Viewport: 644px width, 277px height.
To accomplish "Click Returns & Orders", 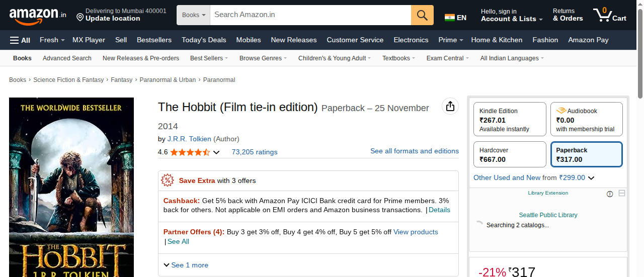I will (x=568, y=15).
